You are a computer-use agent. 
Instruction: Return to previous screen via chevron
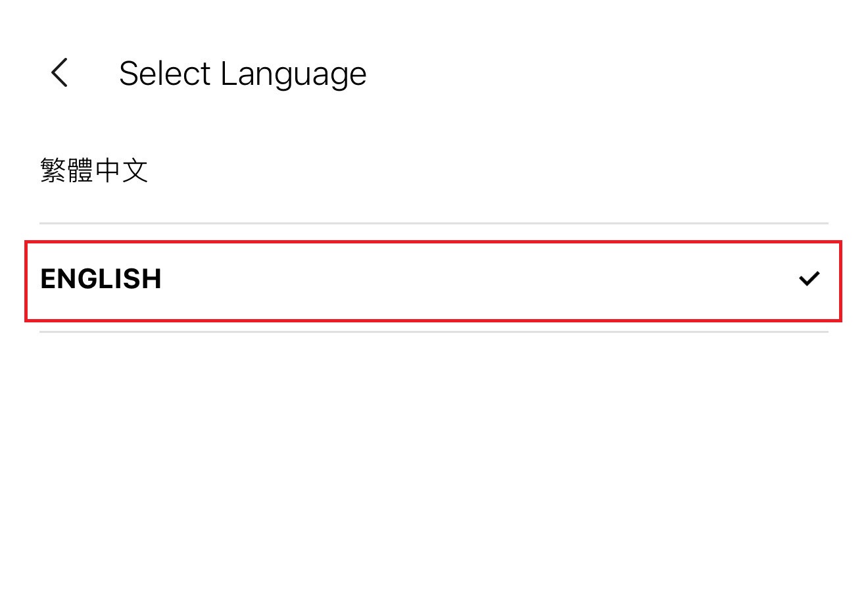[x=59, y=72]
